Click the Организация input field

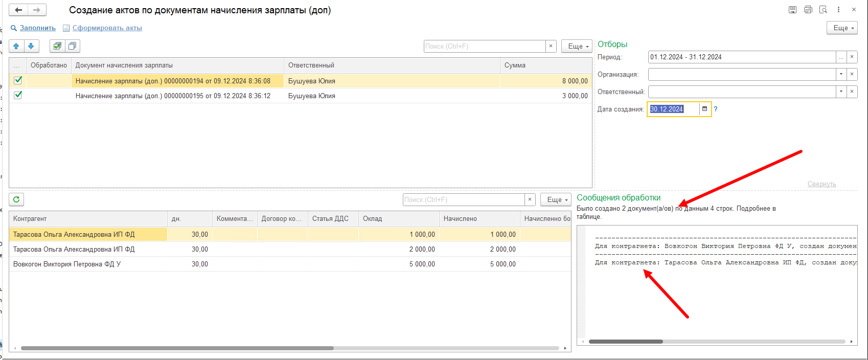pyautogui.click(x=742, y=74)
